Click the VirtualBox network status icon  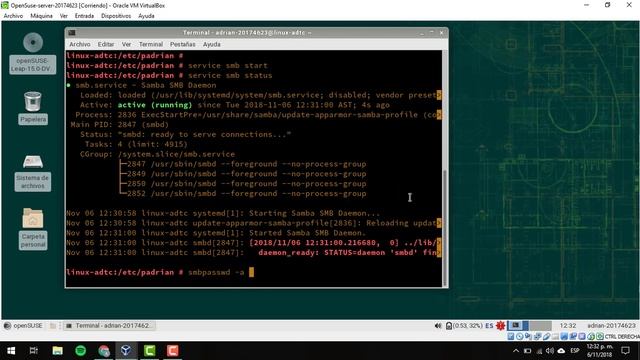(x=538, y=336)
